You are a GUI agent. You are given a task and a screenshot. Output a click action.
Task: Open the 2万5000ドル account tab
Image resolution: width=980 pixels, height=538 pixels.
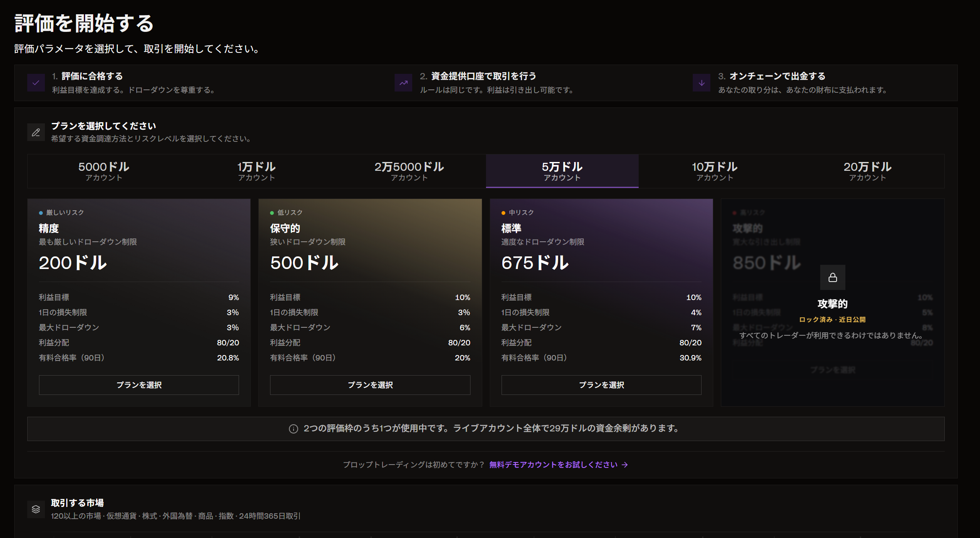(x=409, y=171)
